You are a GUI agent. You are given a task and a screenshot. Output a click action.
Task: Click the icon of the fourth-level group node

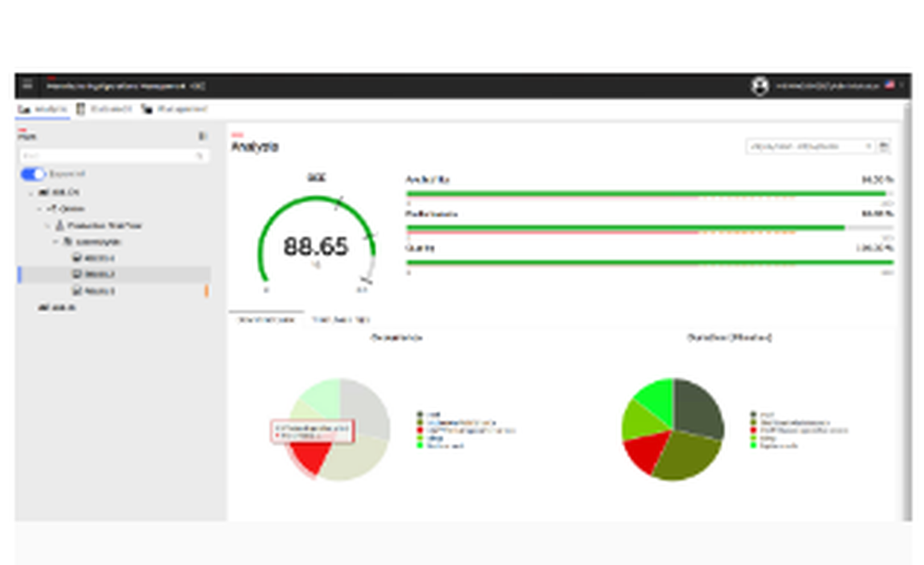tap(67, 241)
